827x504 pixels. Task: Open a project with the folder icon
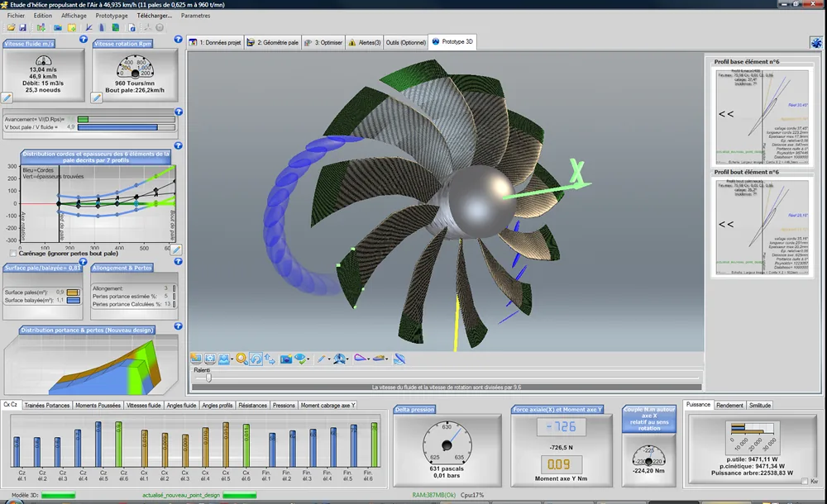11,27
